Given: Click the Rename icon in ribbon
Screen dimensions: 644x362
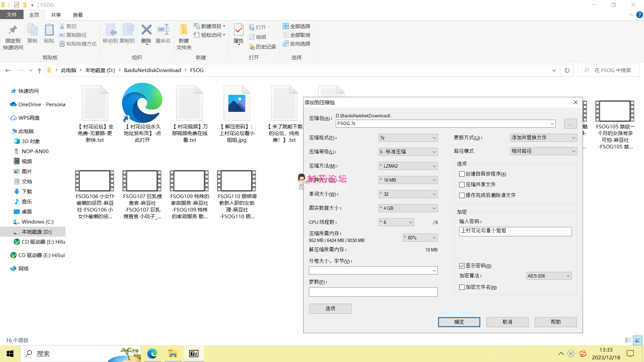Looking at the screenshot, I should (x=163, y=29).
